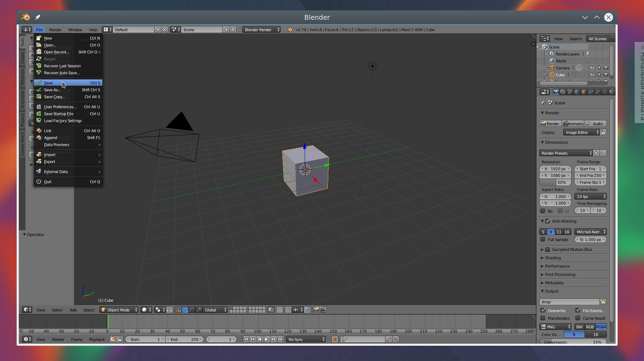The image size is (644, 361).
Task: Select Modifiers properties tab wrench icon
Action: (598, 92)
